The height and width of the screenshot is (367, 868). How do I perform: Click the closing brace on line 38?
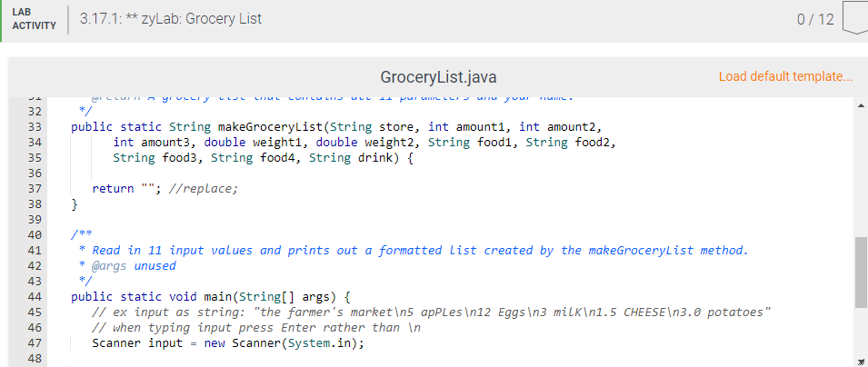point(75,204)
